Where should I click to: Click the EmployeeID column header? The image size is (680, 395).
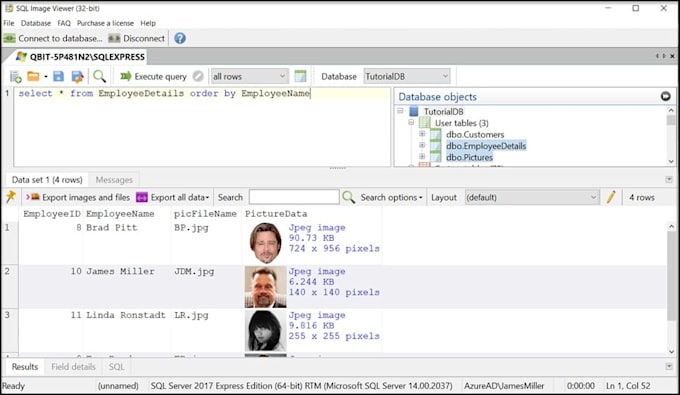(x=52, y=214)
